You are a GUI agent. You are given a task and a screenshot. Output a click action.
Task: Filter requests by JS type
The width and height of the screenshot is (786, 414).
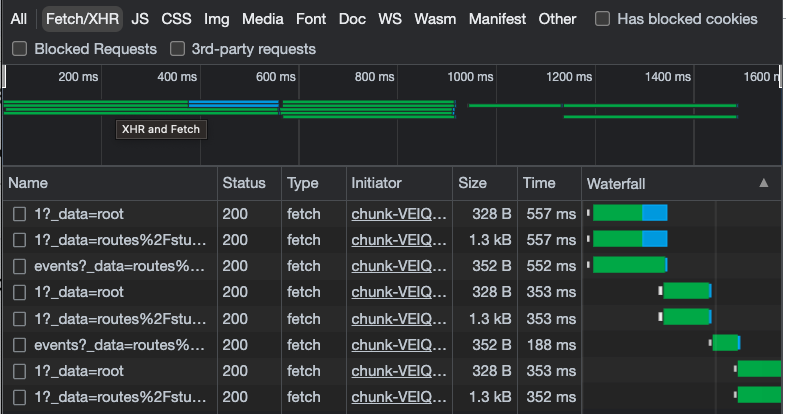coord(140,19)
